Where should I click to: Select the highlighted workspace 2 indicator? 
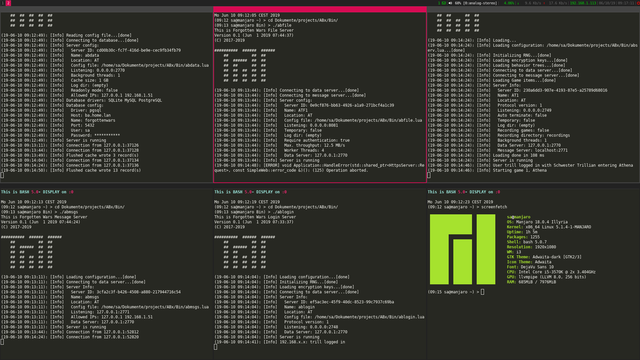click(8, 3)
